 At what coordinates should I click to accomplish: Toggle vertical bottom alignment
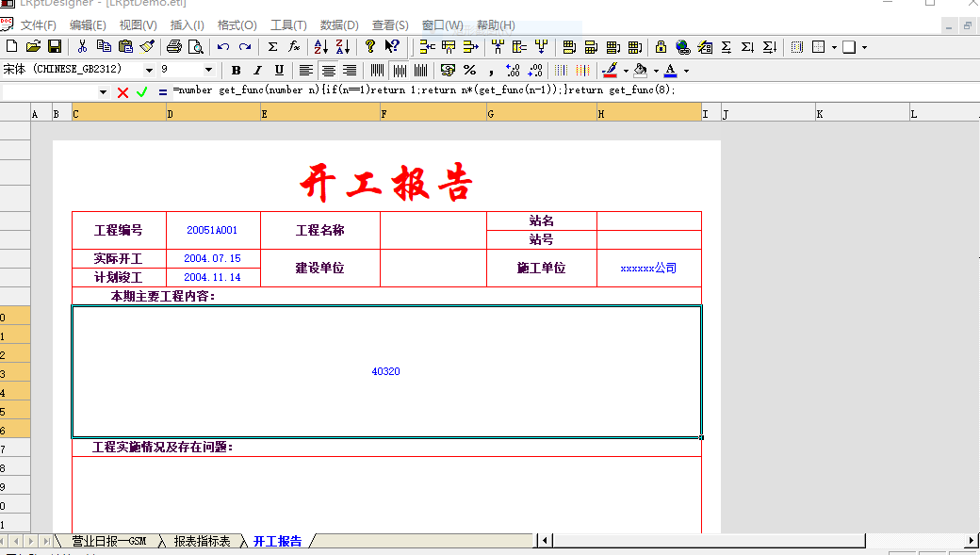(420, 70)
